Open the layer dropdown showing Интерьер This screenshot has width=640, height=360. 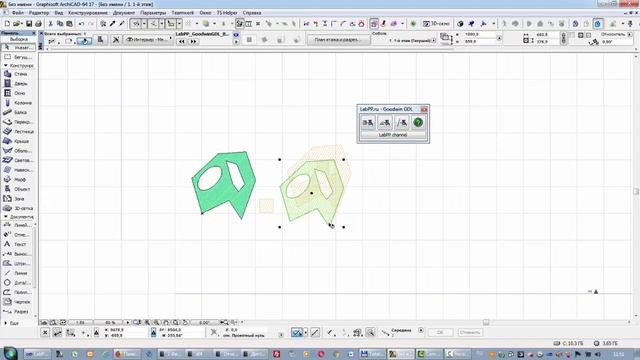coord(148,40)
